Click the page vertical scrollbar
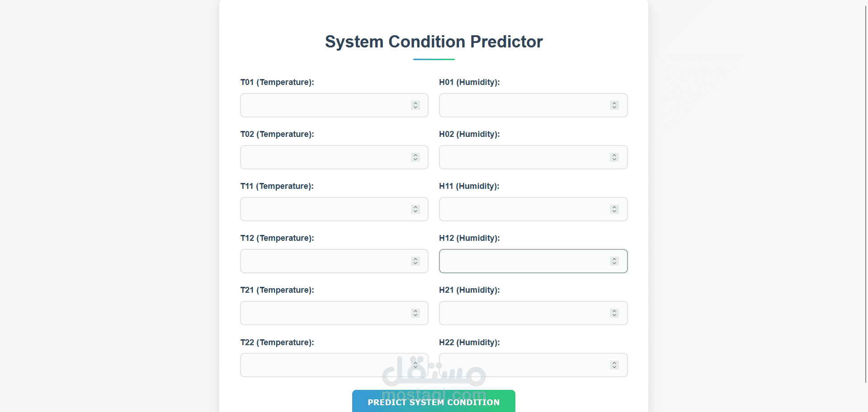 tap(865, 194)
